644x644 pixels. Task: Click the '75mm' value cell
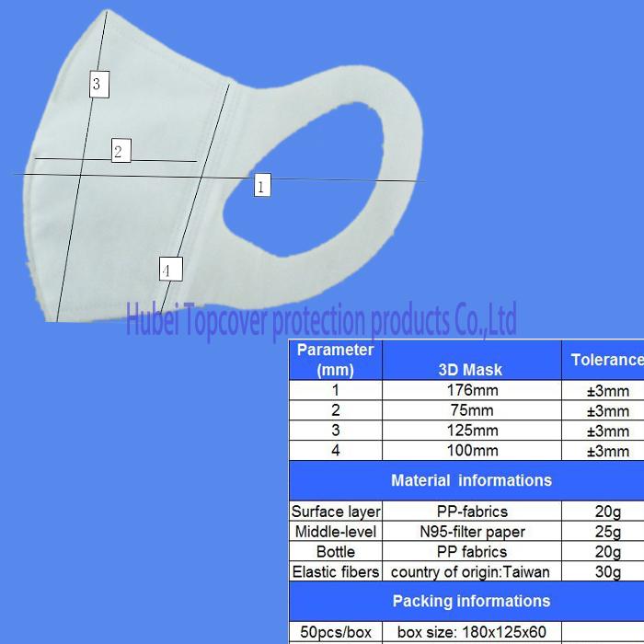[x=471, y=410]
